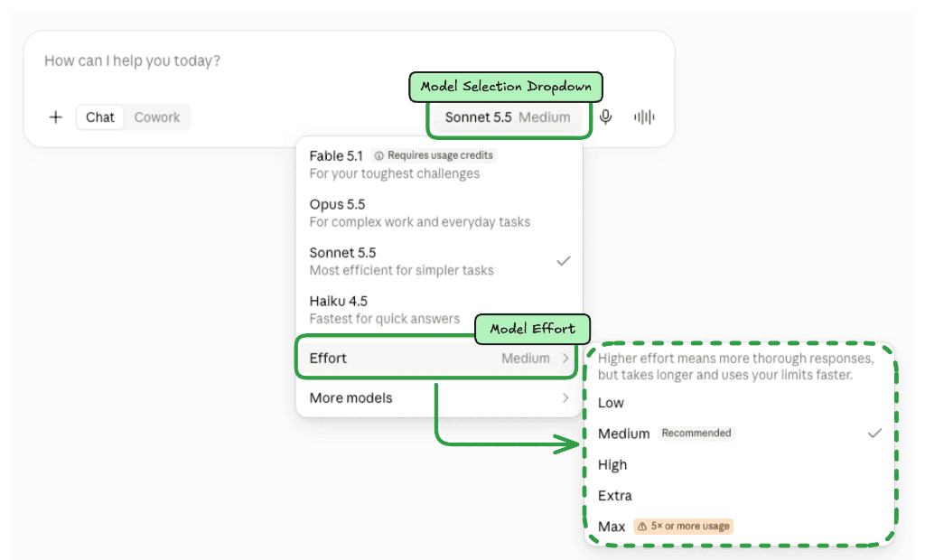Set effort level to Max
The width and height of the screenshot is (925, 560).
740,527
